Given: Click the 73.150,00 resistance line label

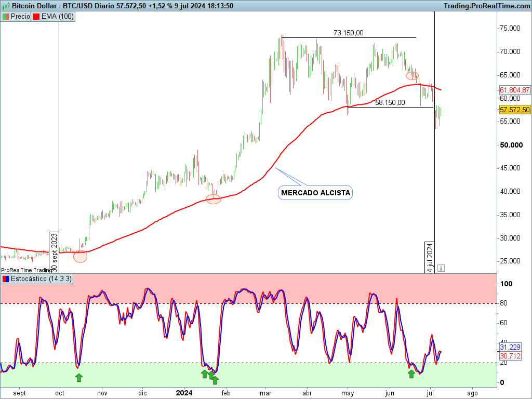Looking at the screenshot, I should [349, 33].
